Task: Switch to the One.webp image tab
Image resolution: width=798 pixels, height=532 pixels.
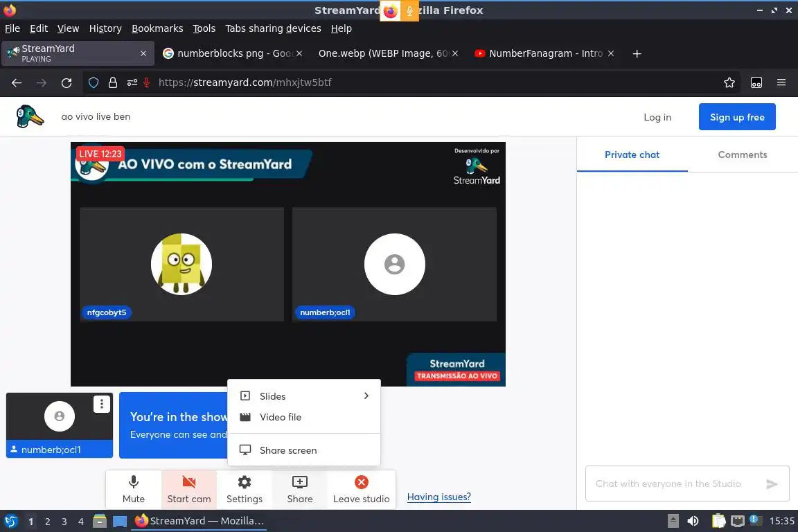Action: click(x=388, y=53)
